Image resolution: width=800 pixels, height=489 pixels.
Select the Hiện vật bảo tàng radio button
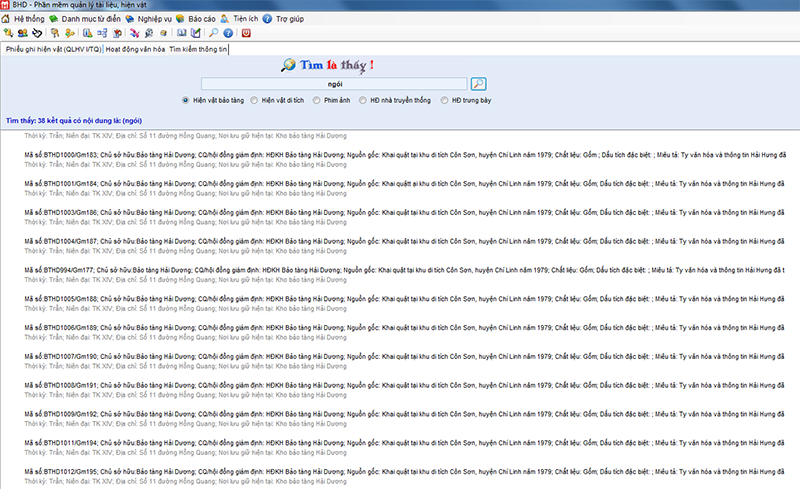tap(186, 101)
